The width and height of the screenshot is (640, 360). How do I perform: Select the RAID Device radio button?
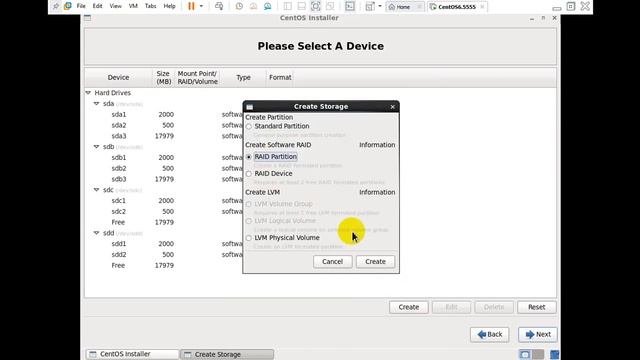(x=249, y=174)
